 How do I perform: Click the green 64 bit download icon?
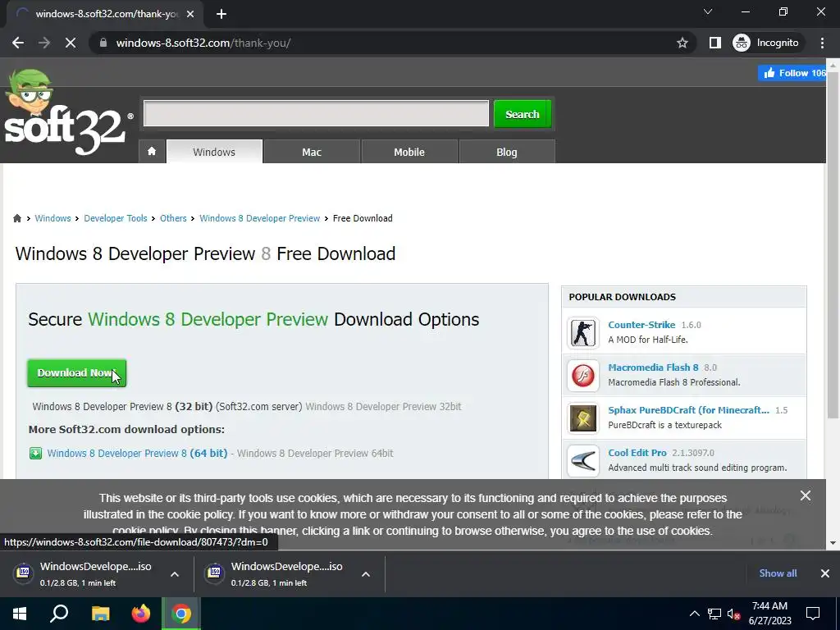(35, 453)
